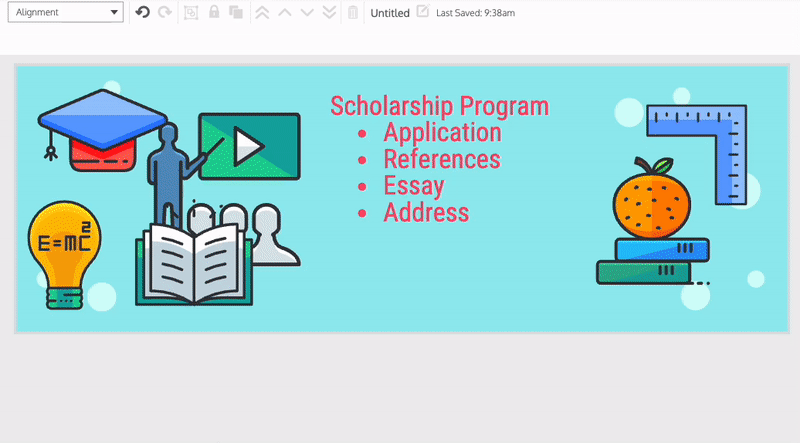The image size is (800, 443).
Task: Select the Scholarship Program heading text
Action: click(439, 106)
